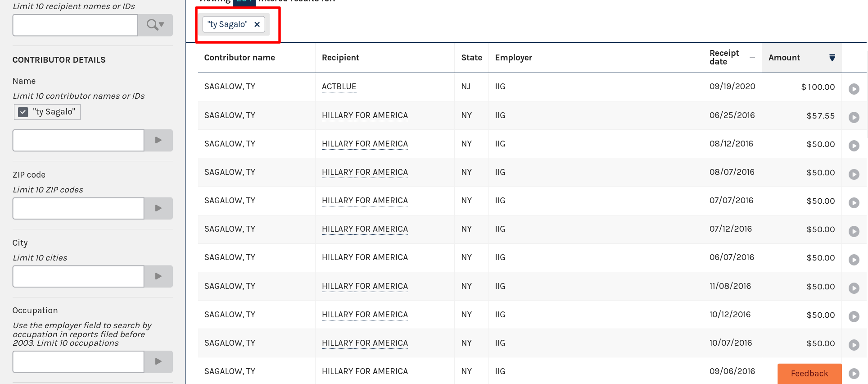Screen dimensions: 868x384
Task: Expand details for the 07/07/2016 row
Action: tap(854, 203)
